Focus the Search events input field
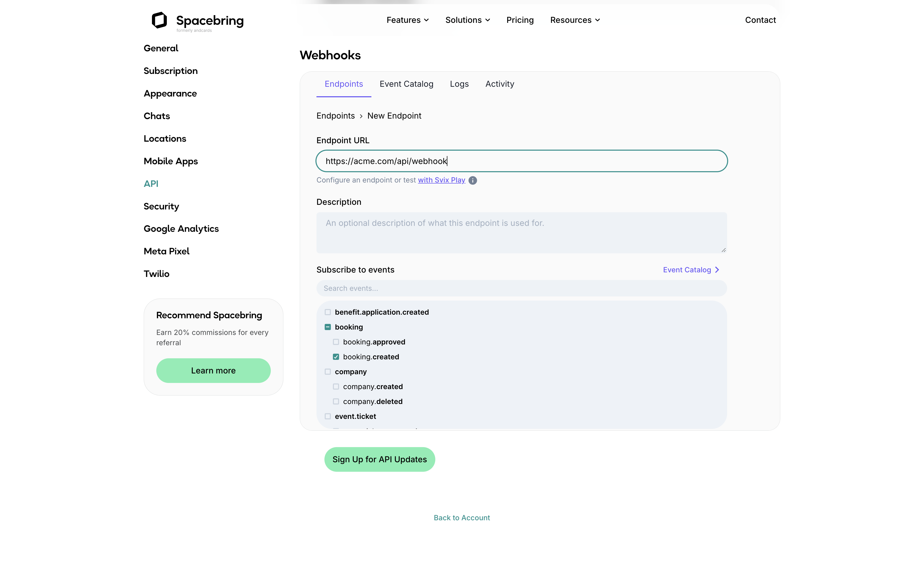924x578 pixels. click(x=521, y=289)
